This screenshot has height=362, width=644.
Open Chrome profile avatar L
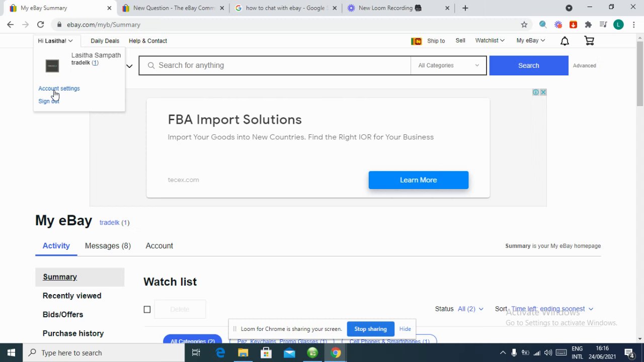618,25
